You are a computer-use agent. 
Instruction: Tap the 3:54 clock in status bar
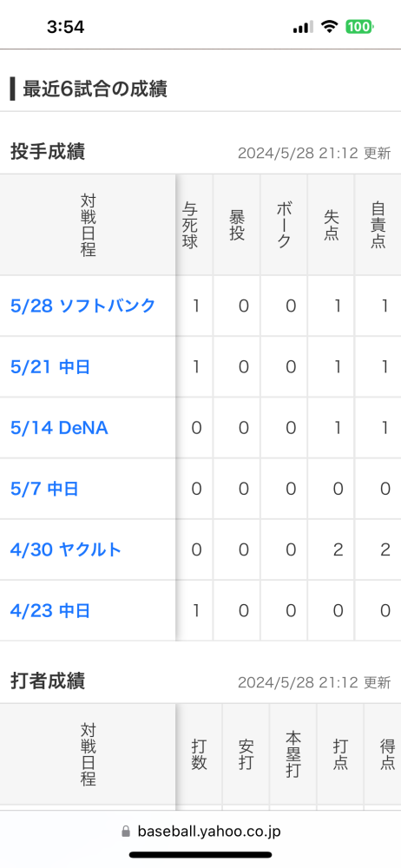[x=65, y=27]
